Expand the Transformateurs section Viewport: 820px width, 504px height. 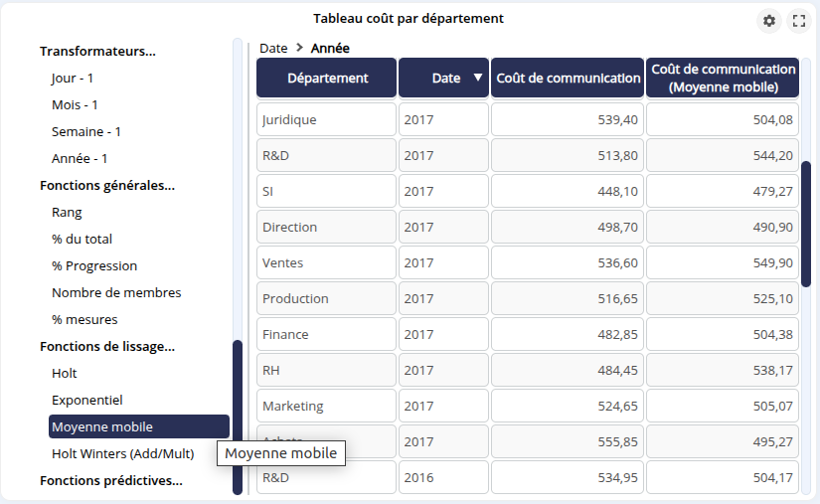(x=97, y=51)
